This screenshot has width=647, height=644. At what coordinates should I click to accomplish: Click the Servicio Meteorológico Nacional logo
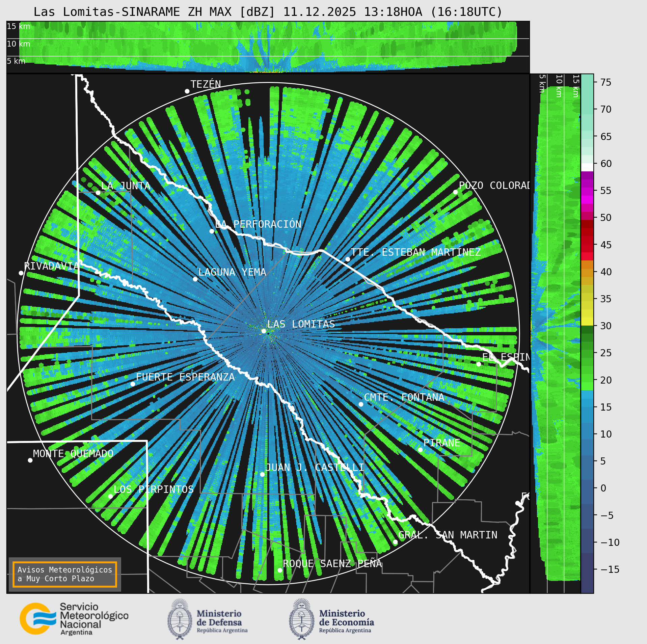pos(74,619)
